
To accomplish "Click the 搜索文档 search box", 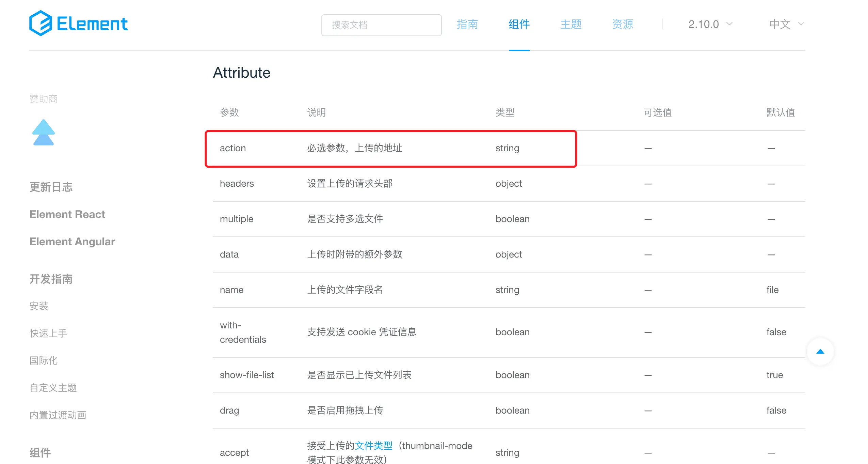I will (x=381, y=25).
